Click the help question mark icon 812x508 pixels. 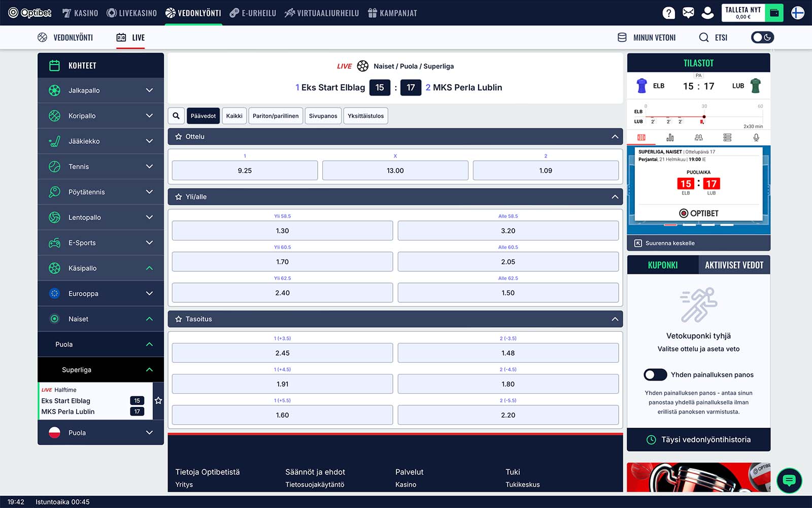coord(669,13)
